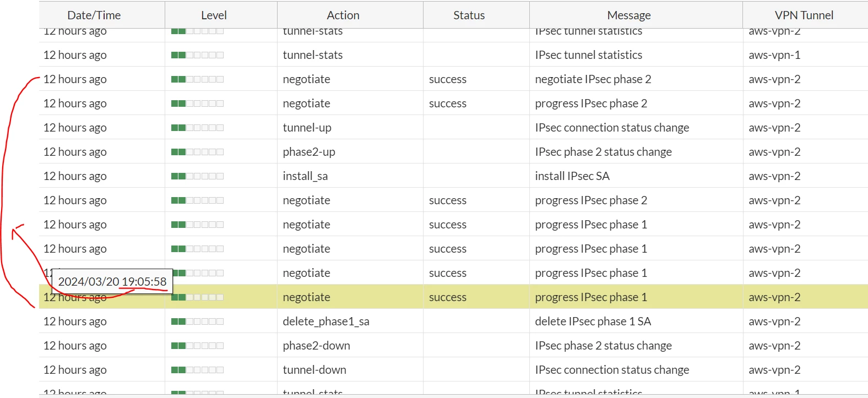Click level indicator in the tunnel-down row
868x398 pixels.
point(197,370)
